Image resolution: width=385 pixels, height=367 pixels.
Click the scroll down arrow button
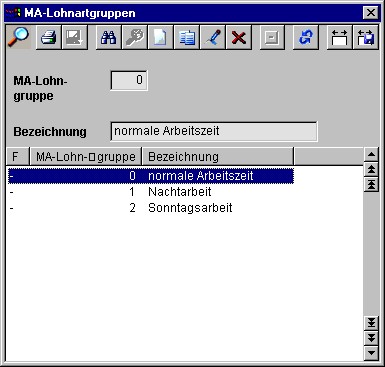tap(371, 353)
